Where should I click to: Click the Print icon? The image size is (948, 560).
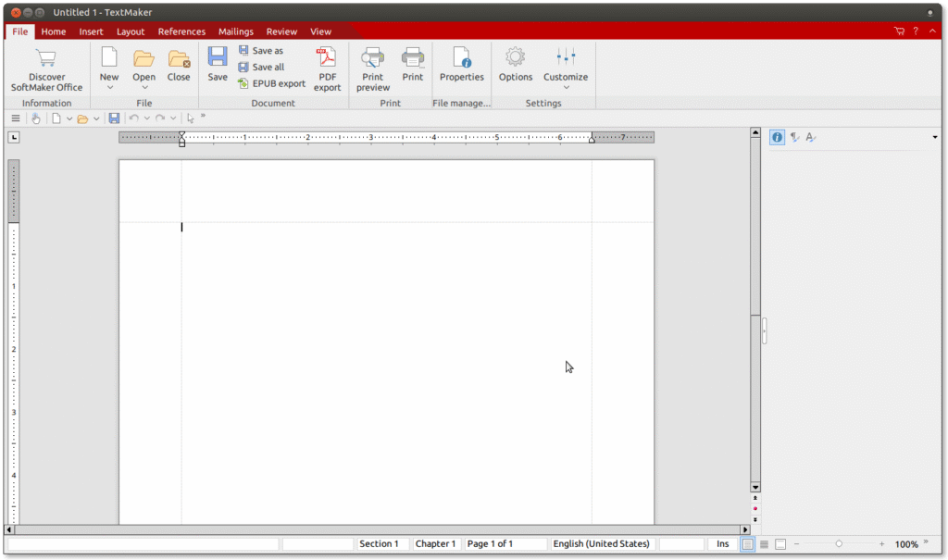click(x=413, y=59)
